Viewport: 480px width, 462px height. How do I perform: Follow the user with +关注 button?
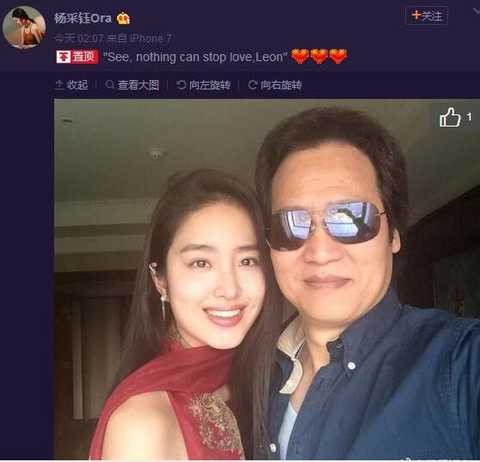427,16
